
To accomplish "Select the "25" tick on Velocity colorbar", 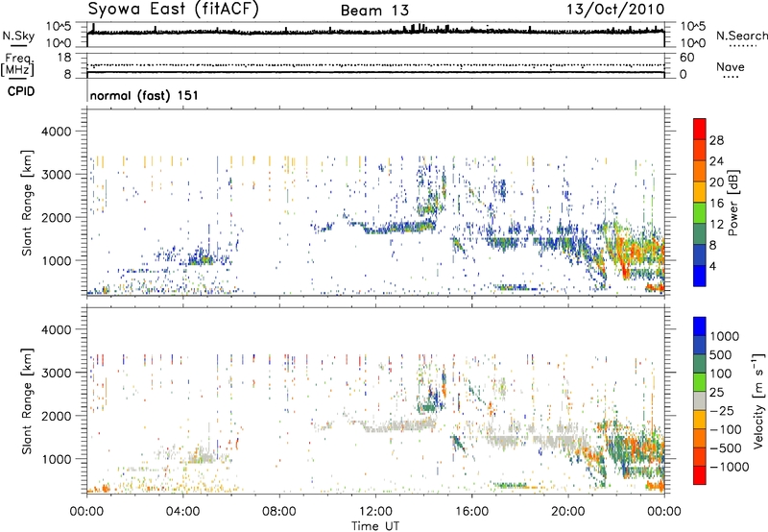I will (717, 392).
